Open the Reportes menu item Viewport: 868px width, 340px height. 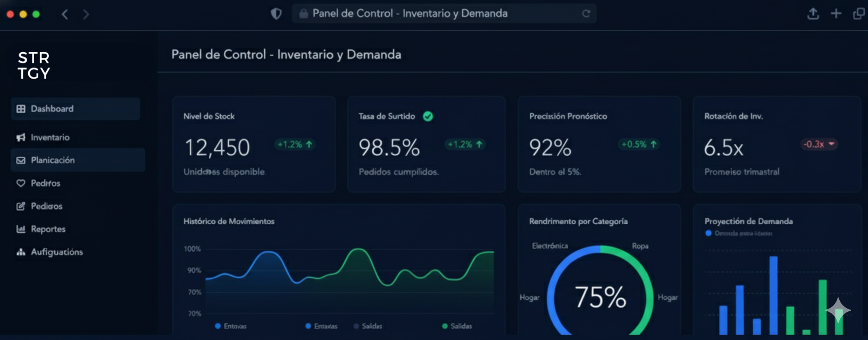click(x=48, y=229)
